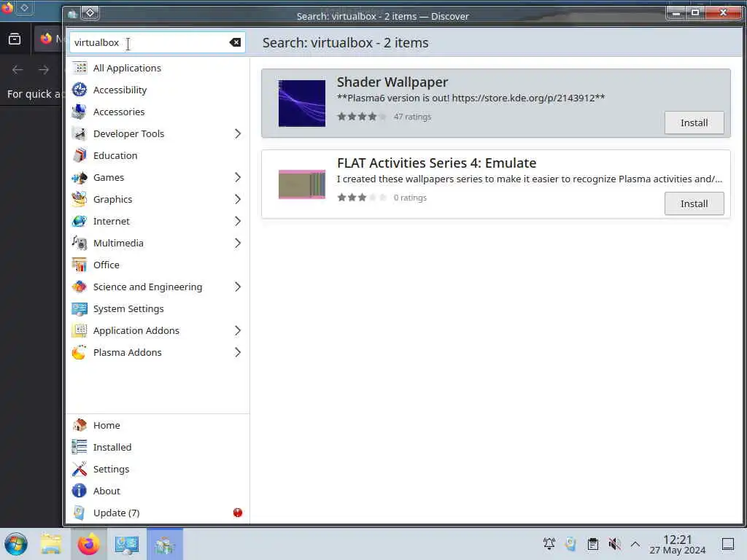The height and width of the screenshot is (560, 747).
Task: Click the Plasma Addons icon
Action: coord(80,353)
